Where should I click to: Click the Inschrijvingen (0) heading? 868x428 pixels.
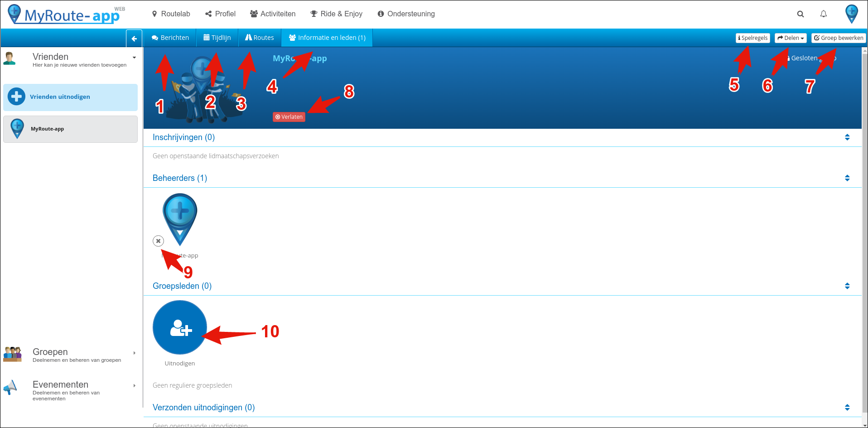[183, 137]
